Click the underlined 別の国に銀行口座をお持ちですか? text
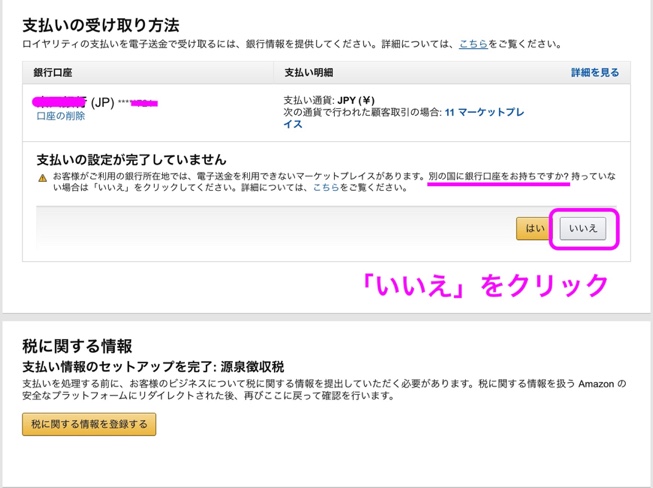 click(x=498, y=176)
